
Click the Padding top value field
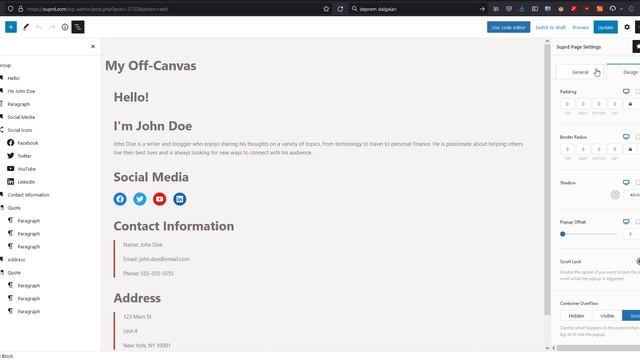tap(567, 104)
